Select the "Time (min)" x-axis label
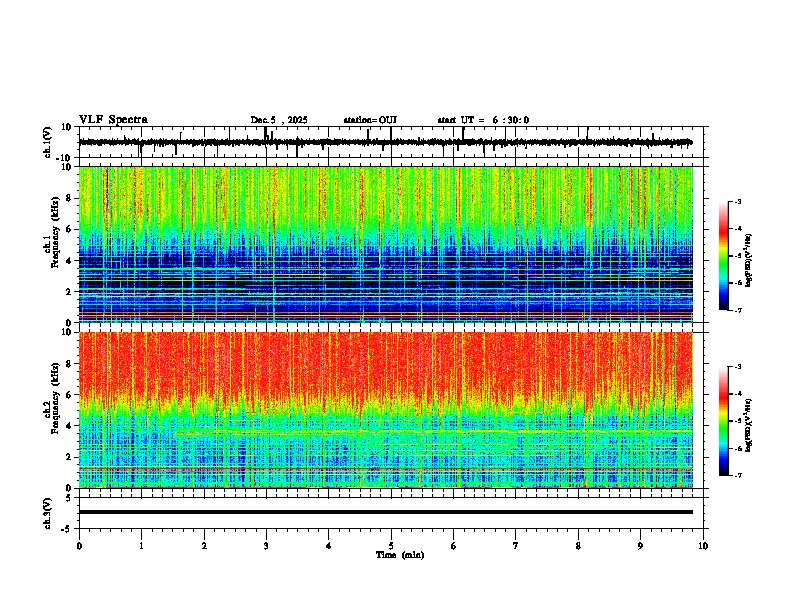Screen dimensions: 792x612 pos(400,555)
